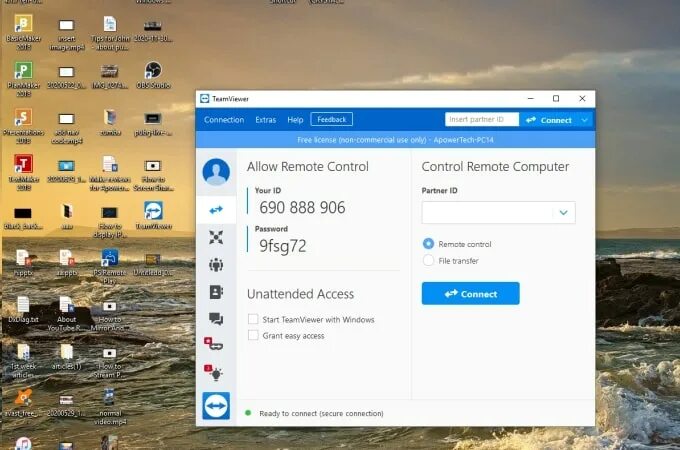Select the Black_back desktop image file
This screenshot has width=680, height=450.
(x=23, y=218)
